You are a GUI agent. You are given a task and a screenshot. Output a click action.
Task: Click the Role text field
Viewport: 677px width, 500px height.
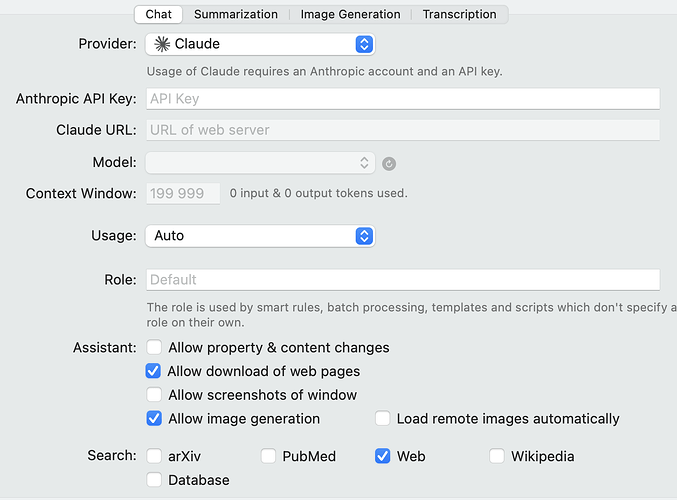pos(403,280)
